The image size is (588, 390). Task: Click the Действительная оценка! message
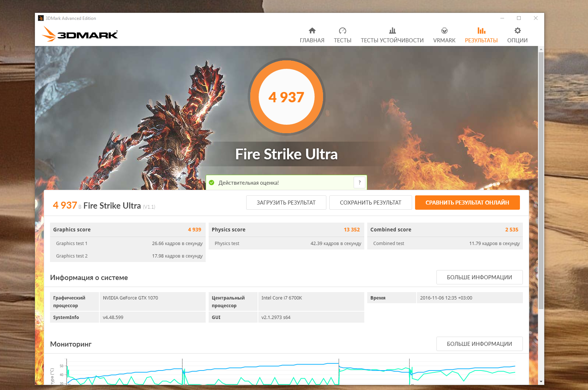pyautogui.click(x=249, y=183)
